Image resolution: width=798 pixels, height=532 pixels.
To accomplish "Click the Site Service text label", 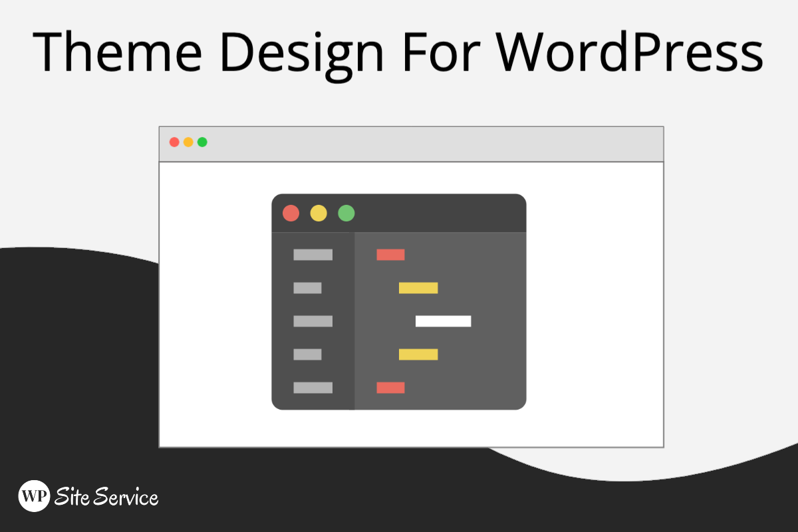I will click(x=106, y=497).
